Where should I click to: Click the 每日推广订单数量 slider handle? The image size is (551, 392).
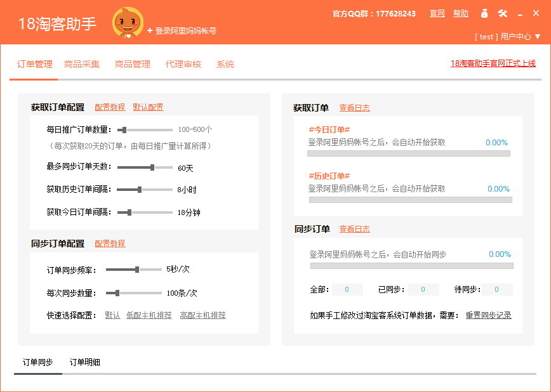124,129
